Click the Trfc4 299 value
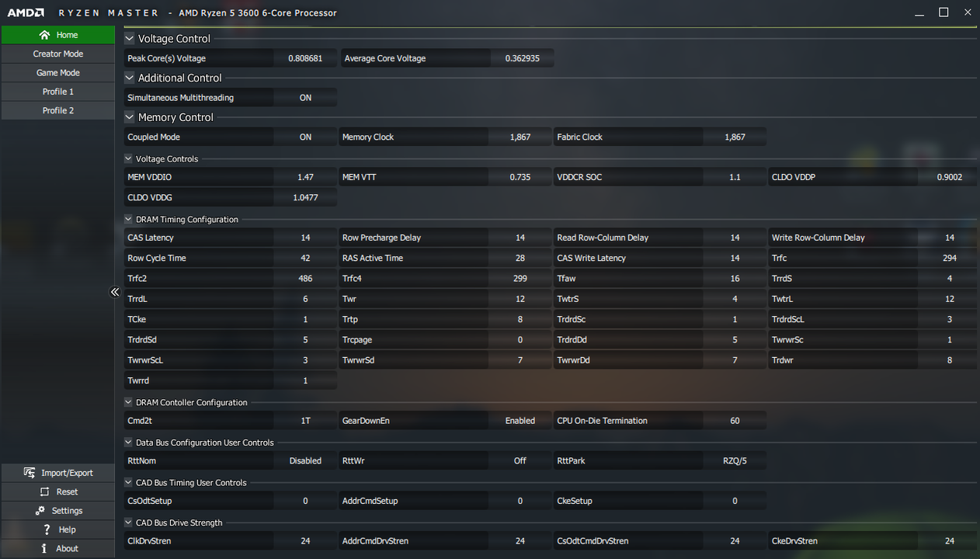 520,278
